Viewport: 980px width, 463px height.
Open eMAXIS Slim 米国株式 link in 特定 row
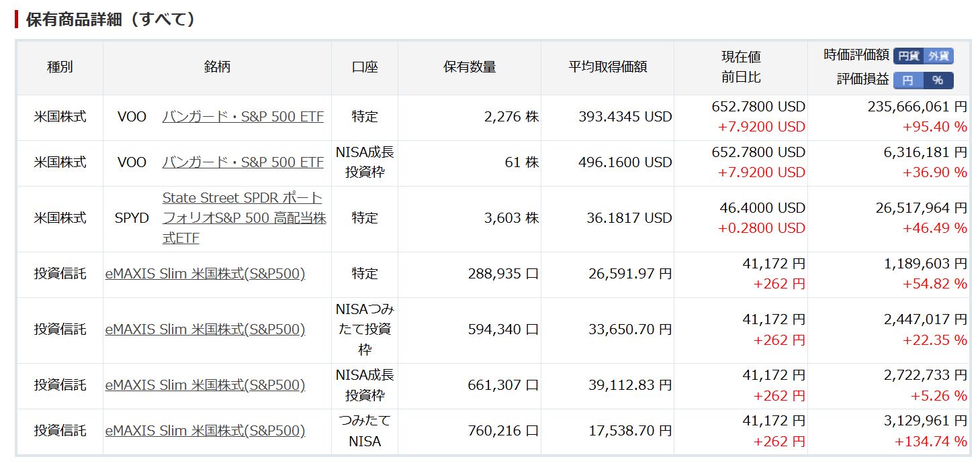click(x=205, y=274)
